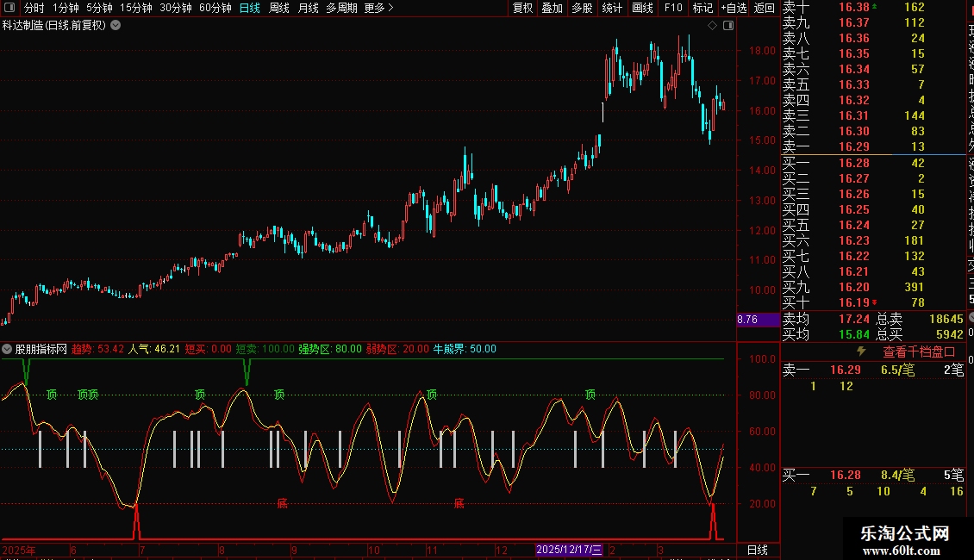Click the diamond icon above the price axis
This screenshot has height=560, width=974.
click(713, 26)
